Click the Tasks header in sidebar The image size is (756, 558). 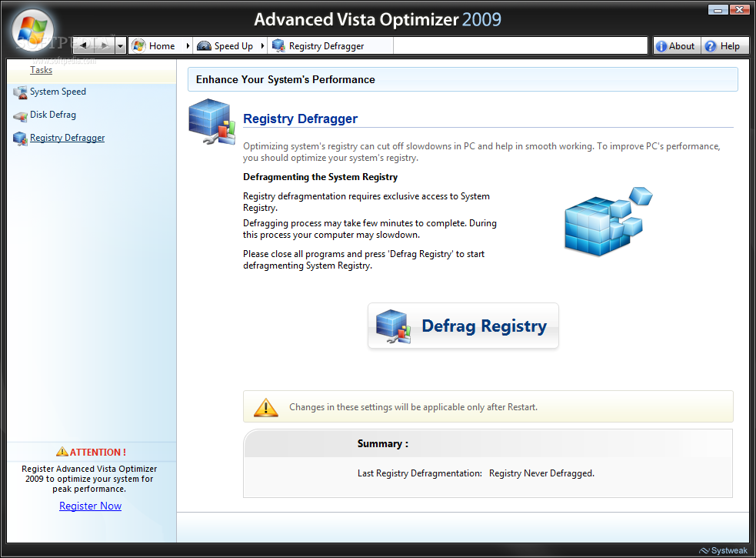(41, 70)
